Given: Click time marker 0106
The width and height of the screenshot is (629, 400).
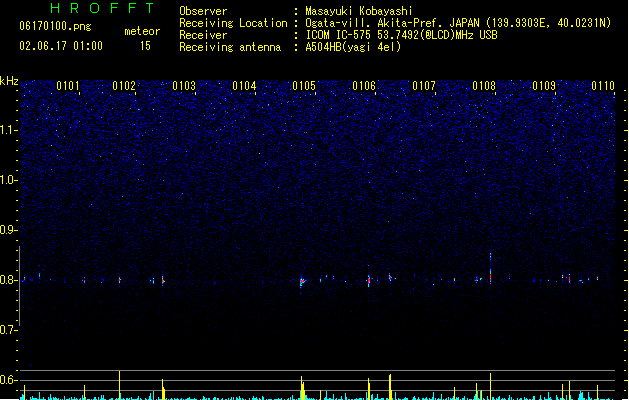Looking at the screenshot, I should [364, 86].
